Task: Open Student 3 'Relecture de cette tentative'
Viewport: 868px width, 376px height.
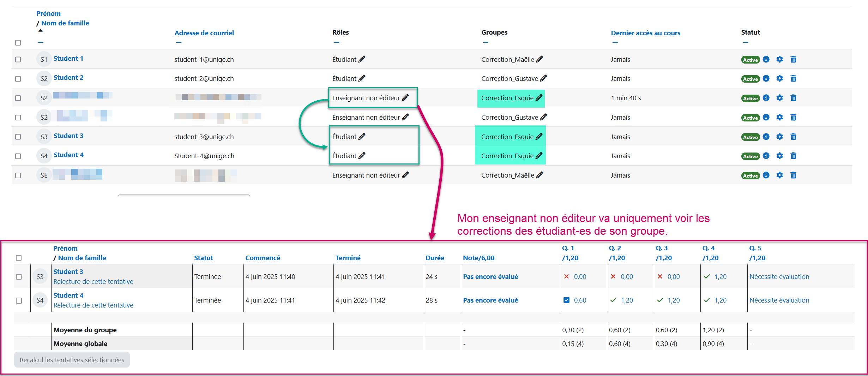Action: pyautogui.click(x=93, y=281)
